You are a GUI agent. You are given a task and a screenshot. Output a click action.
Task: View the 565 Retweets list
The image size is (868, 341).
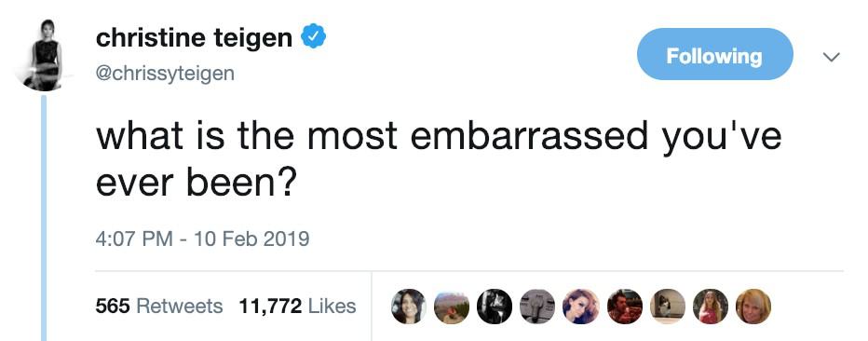pyautogui.click(x=159, y=306)
